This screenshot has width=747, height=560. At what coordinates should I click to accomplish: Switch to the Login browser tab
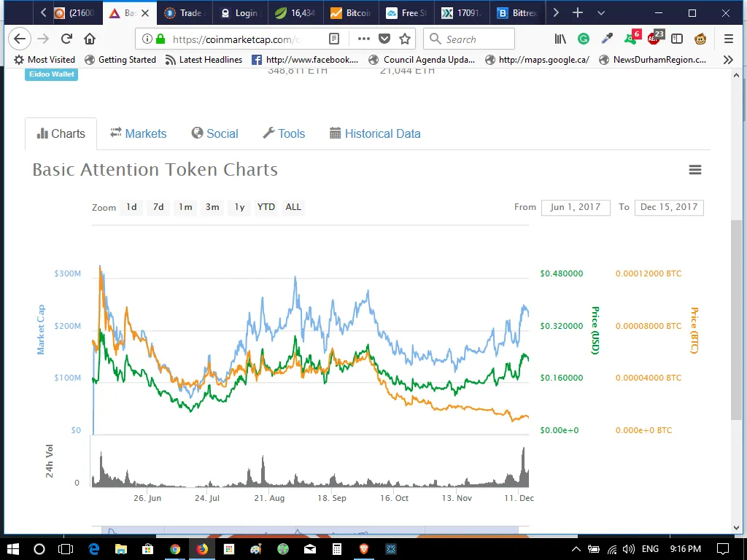tap(239, 13)
